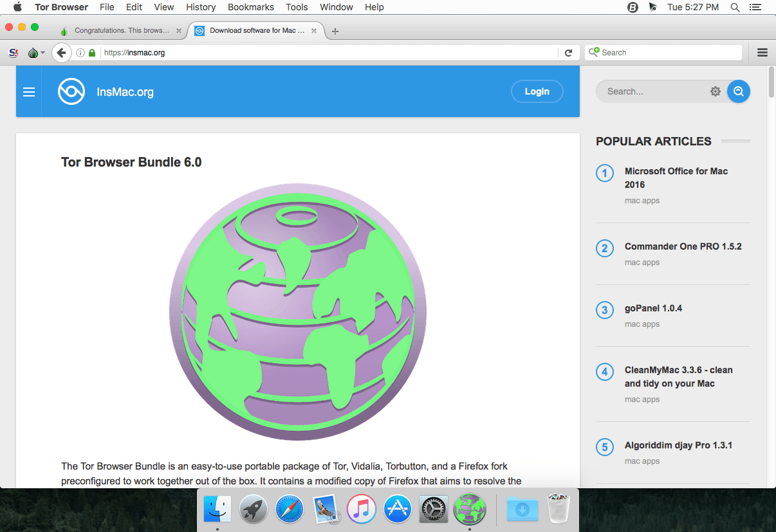The width and height of the screenshot is (776, 532).
Task: Click the green padlock in the address bar
Action: pos(92,53)
